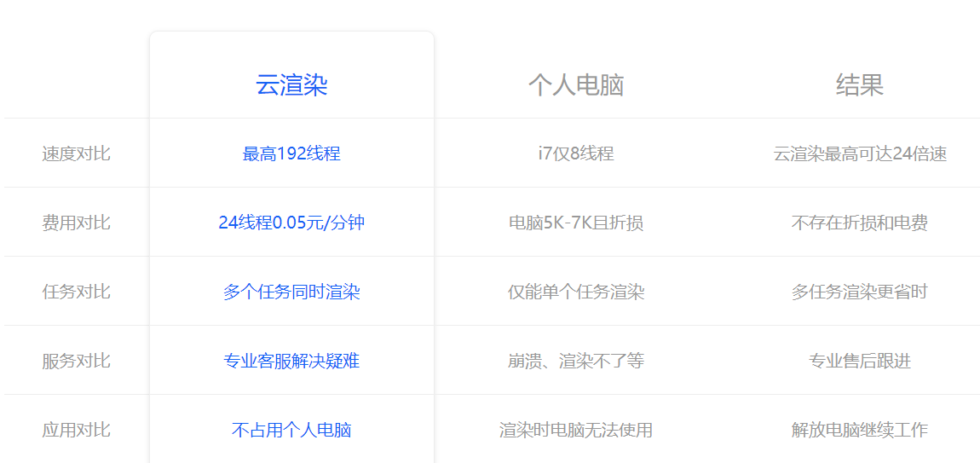Click the i7仅8线程 cell
The width and height of the screenshot is (980, 463).
tap(575, 153)
